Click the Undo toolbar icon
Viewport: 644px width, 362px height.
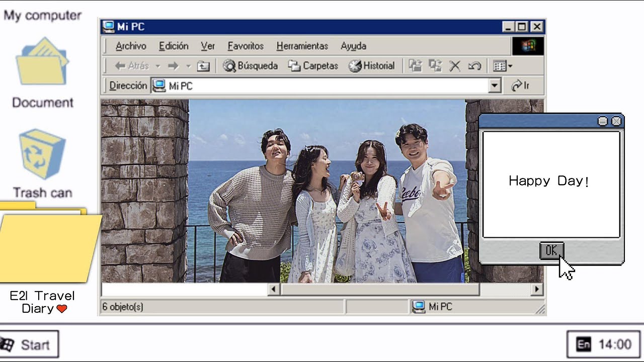(474, 66)
